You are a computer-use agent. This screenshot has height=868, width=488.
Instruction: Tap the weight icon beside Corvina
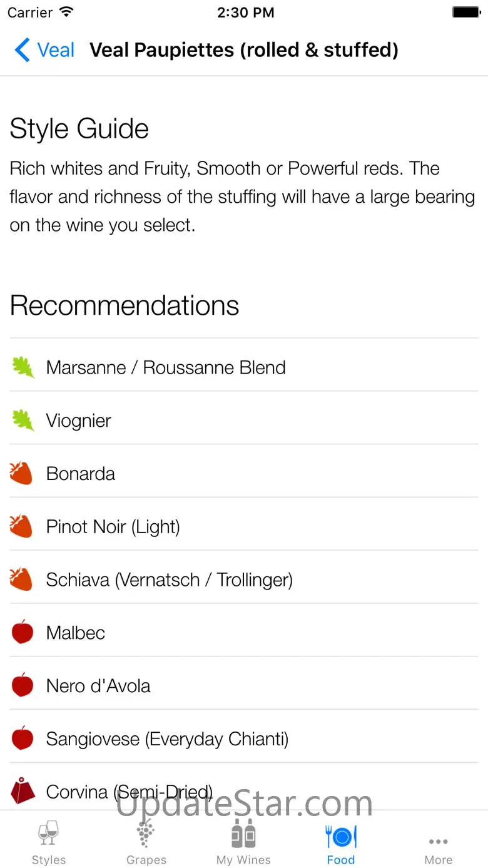pos(23,792)
